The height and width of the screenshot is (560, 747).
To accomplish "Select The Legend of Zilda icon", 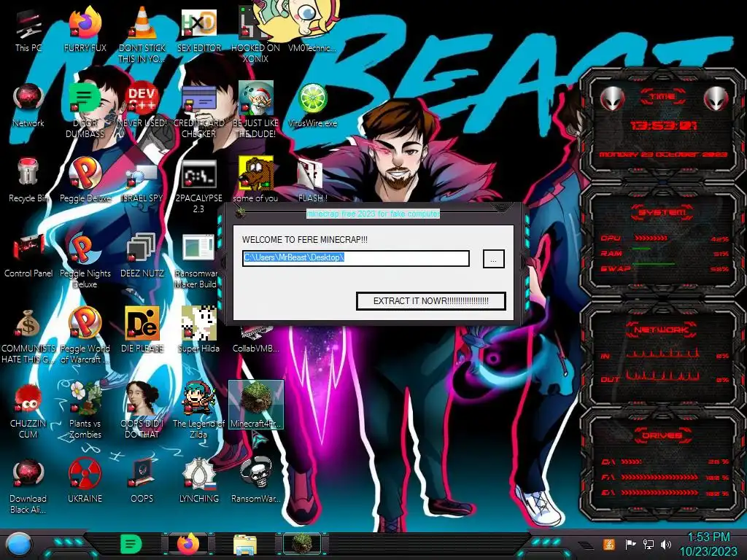I will pos(198,411).
